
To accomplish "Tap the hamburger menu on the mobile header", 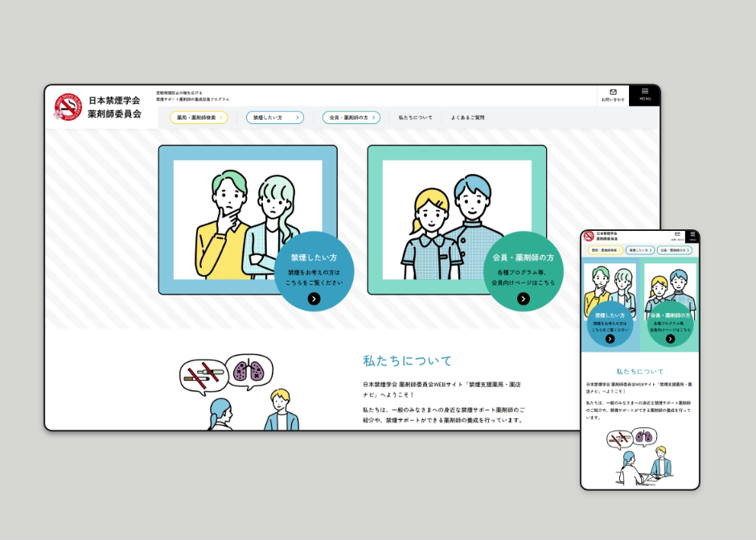I will point(692,234).
